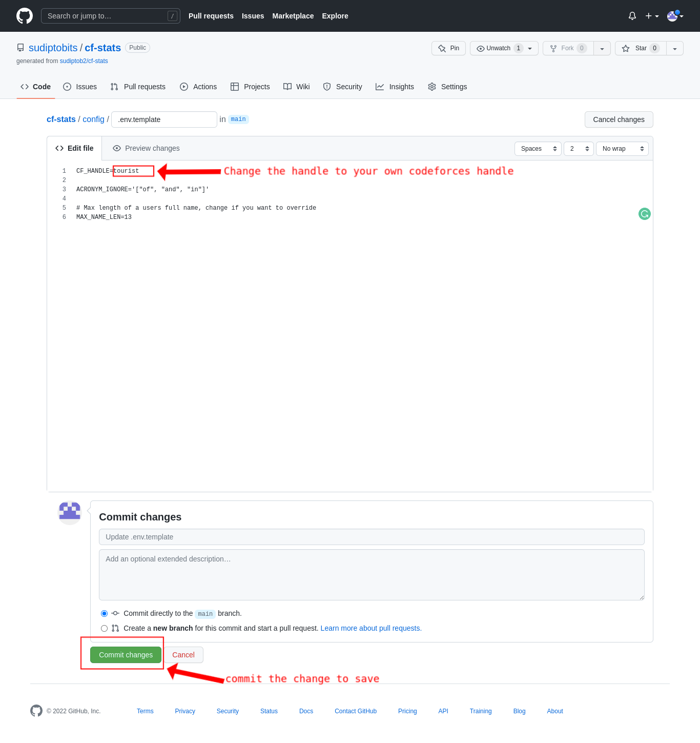Open the sudiptob2/cf-stats template link
Viewport: 700px width, 743px height.
coord(84,61)
